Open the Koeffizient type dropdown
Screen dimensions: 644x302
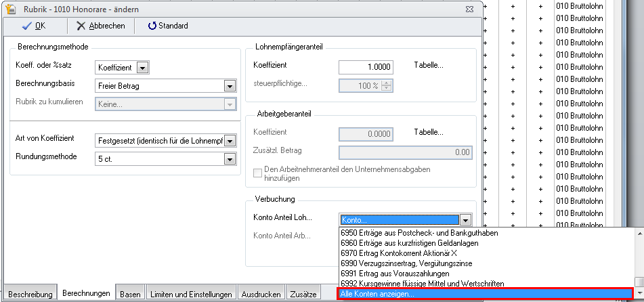click(142, 68)
